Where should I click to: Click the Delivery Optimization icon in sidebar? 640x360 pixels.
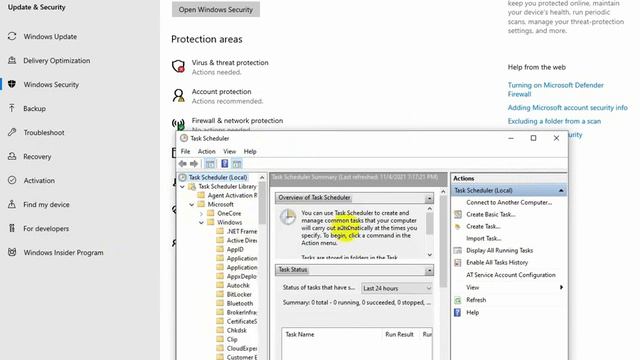(x=12, y=60)
